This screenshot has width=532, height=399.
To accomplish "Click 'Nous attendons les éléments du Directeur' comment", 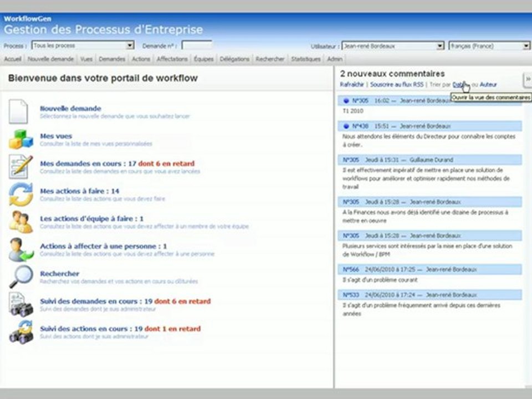I will pyautogui.click(x=429, y=140).
